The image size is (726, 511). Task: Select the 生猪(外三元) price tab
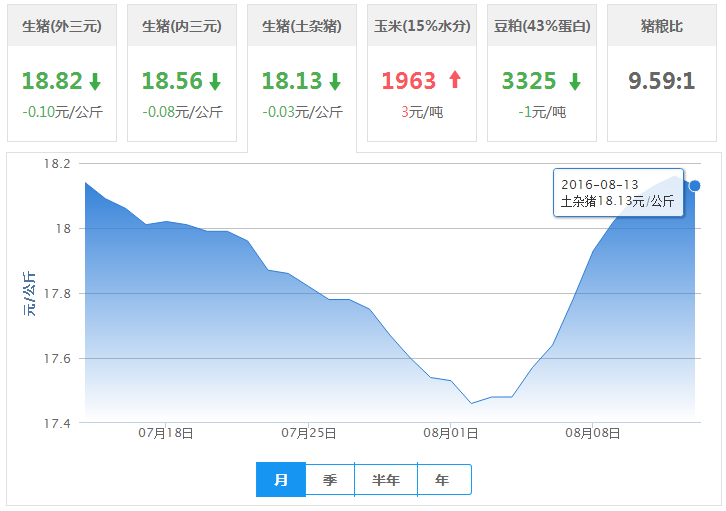tap(62, 26)
